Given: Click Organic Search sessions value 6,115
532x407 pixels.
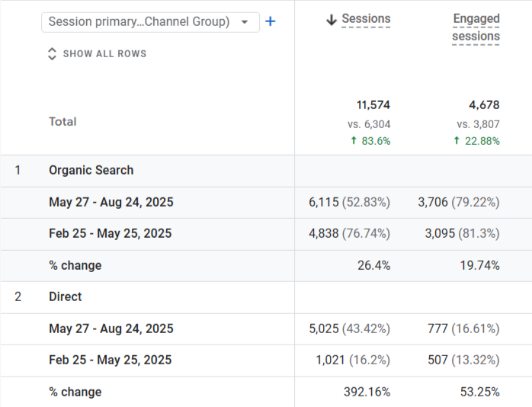Looking at the screenshot, I should (x=326, y=202).
